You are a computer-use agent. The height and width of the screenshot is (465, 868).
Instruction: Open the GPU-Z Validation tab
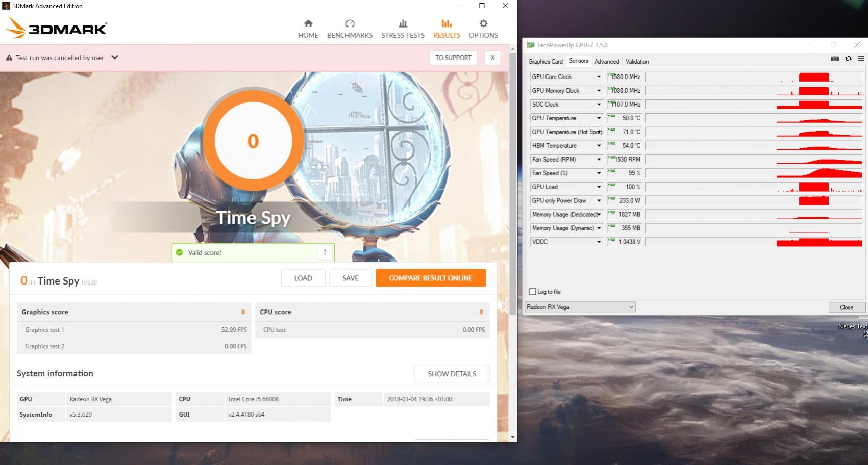(637, 61)
